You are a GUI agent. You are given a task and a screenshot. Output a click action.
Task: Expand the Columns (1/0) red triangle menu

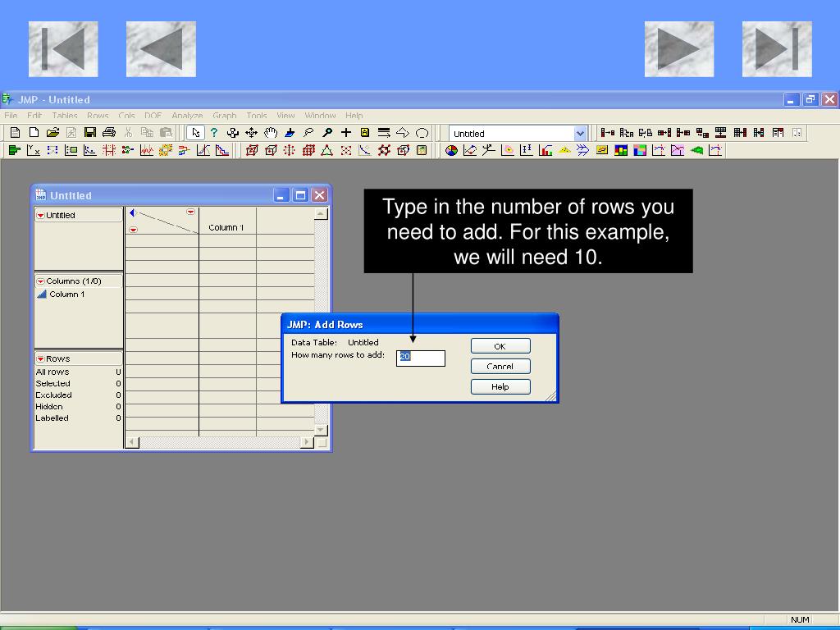40,281
